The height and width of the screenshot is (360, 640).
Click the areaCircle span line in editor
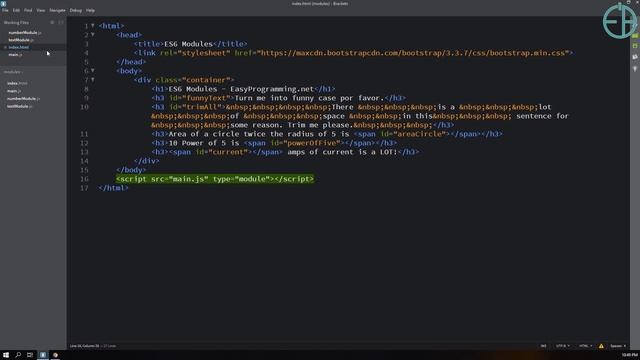[x=327, y=134]
